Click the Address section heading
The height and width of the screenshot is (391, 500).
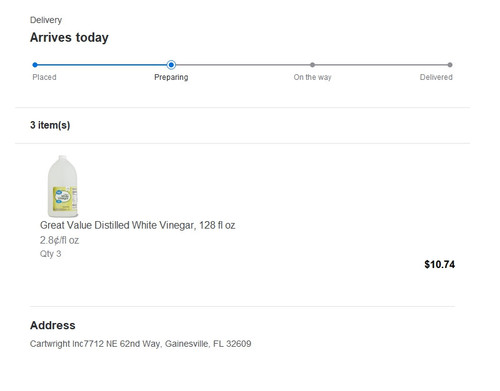click(x=53, y=325)
